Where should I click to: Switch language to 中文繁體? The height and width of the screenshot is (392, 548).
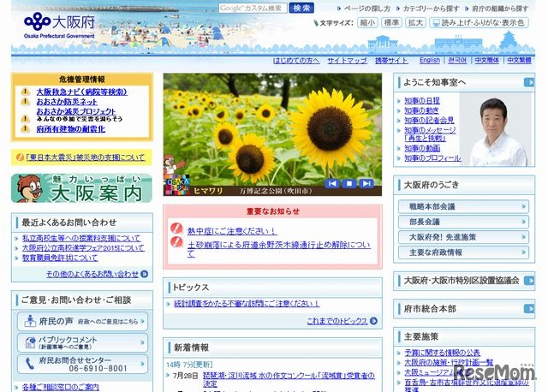coord(519,60)
